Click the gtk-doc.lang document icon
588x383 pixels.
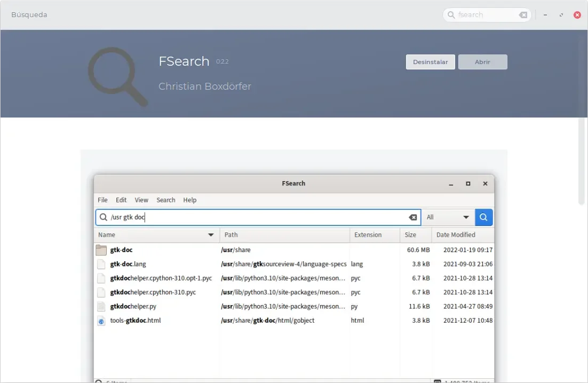tap(101, 263)
